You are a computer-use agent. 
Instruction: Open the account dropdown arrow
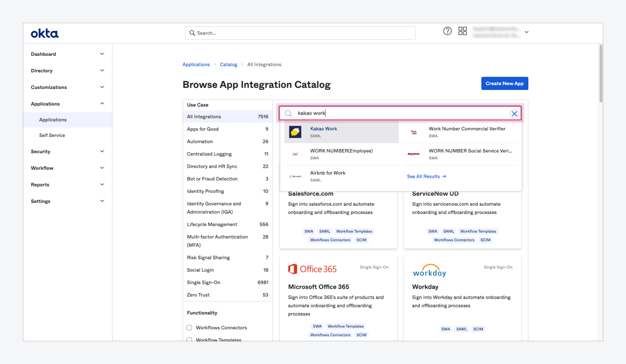[x=527, y=32]
